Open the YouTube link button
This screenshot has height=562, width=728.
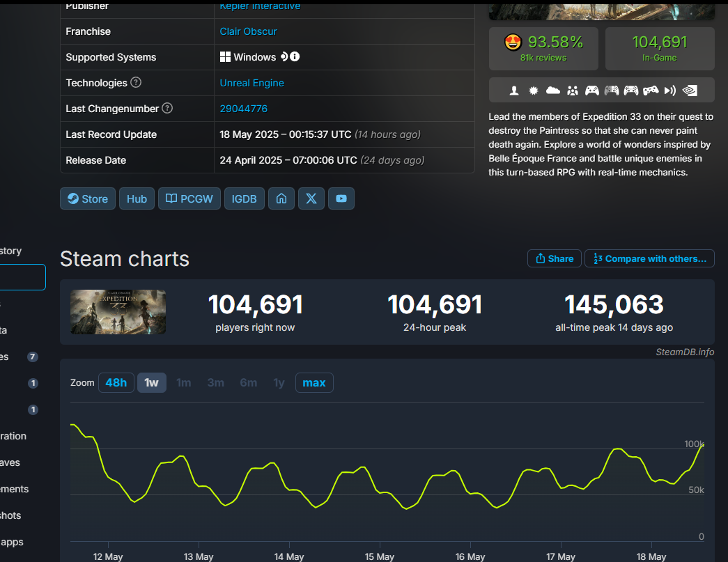click(341, 198)
